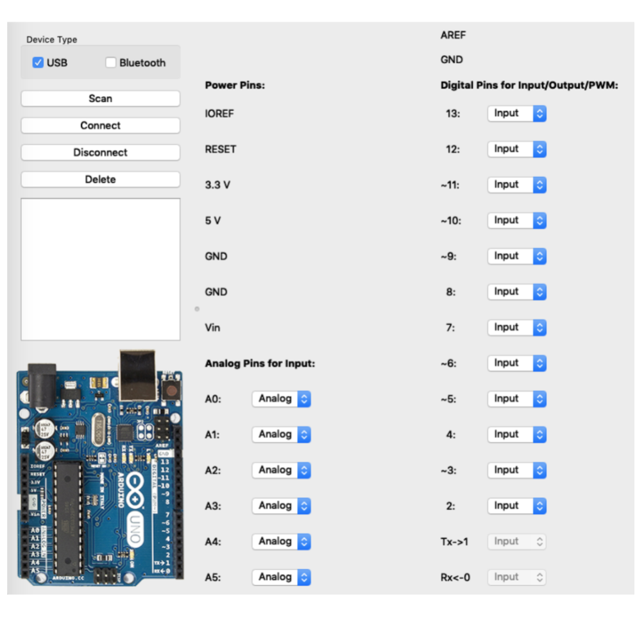Open the A0 analog pin dropdown
Image resolution: width=644 pixels, height=644 pixels.
click(x=282, y=399)
